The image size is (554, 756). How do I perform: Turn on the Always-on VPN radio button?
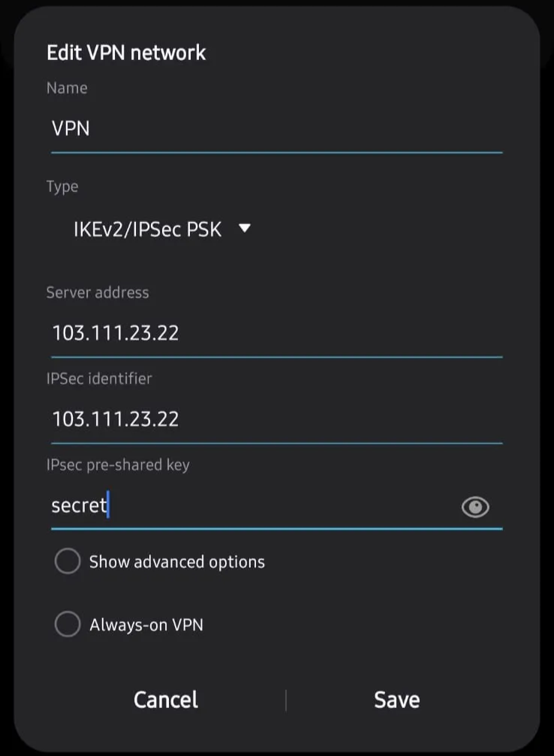click(x=68, y=624)
